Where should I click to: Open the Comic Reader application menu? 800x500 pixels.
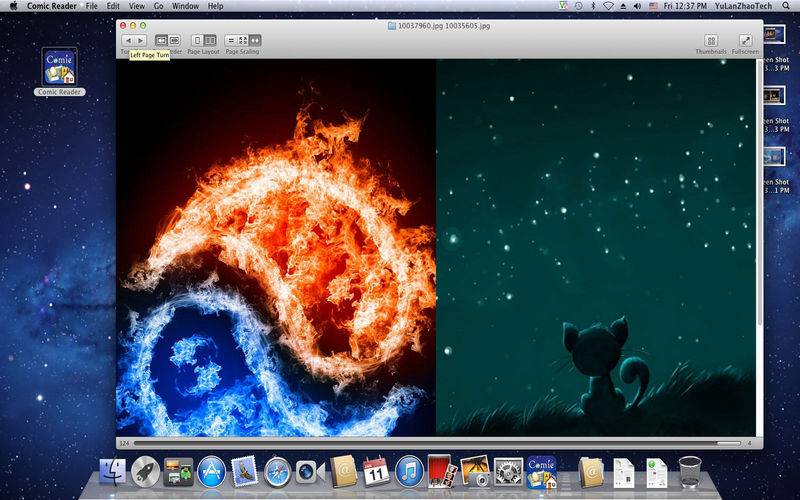[x=52, y=6]
